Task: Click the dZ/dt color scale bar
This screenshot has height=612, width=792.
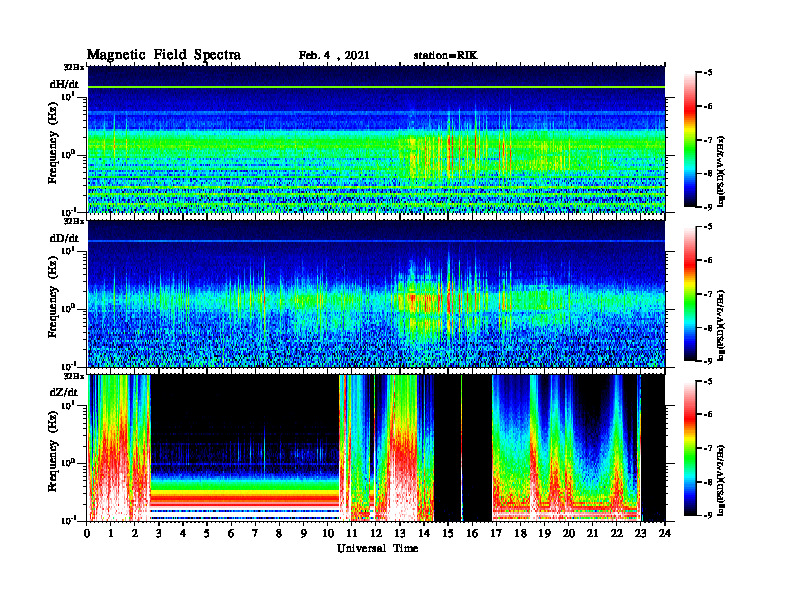Action: point(690,448)
